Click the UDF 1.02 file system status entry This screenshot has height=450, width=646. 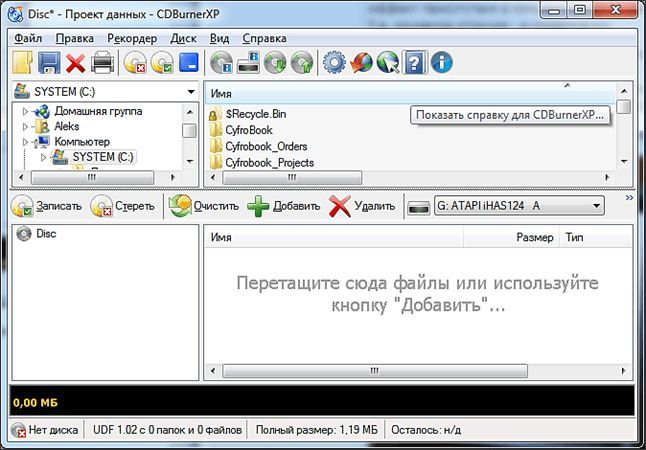(166, 430)
